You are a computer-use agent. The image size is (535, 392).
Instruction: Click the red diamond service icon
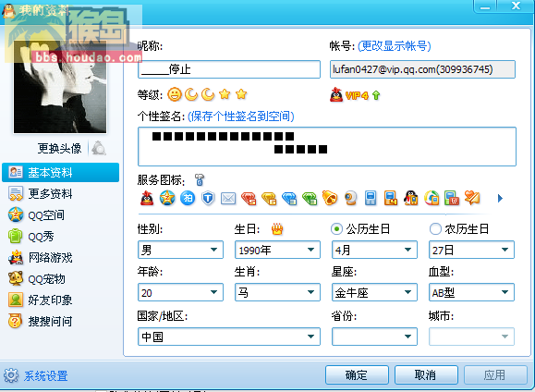249,199
